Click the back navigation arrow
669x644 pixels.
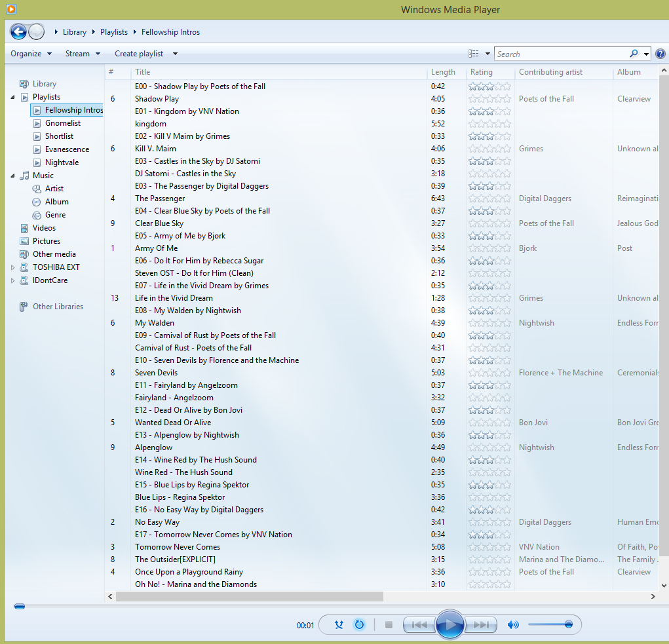(x=18, y=31)
